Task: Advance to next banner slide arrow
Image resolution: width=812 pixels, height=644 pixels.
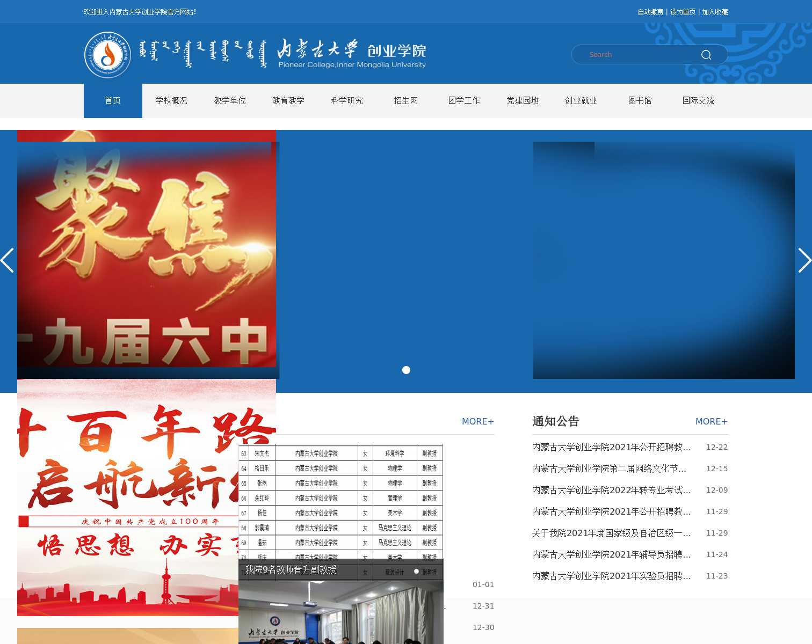Action: tap(804, 260)
